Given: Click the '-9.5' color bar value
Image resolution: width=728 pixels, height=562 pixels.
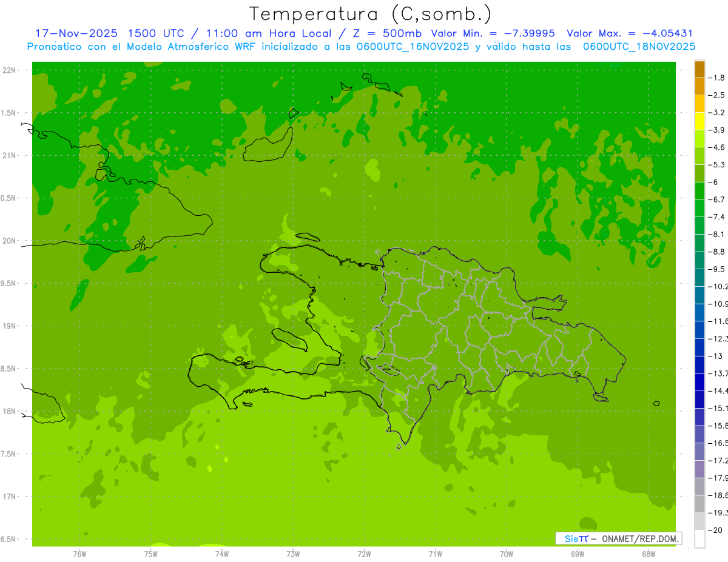Looking at the screenshot, I should (x=718, y=269).
